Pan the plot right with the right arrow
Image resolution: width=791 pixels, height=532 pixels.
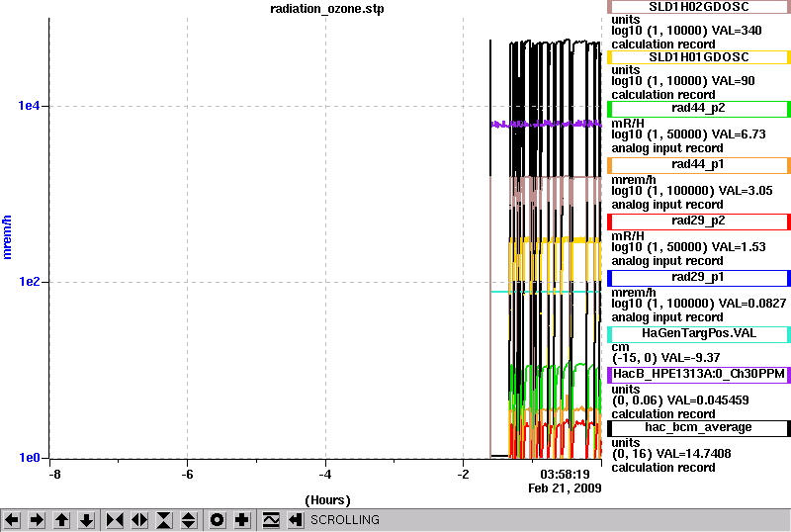[x=37, y=520]
